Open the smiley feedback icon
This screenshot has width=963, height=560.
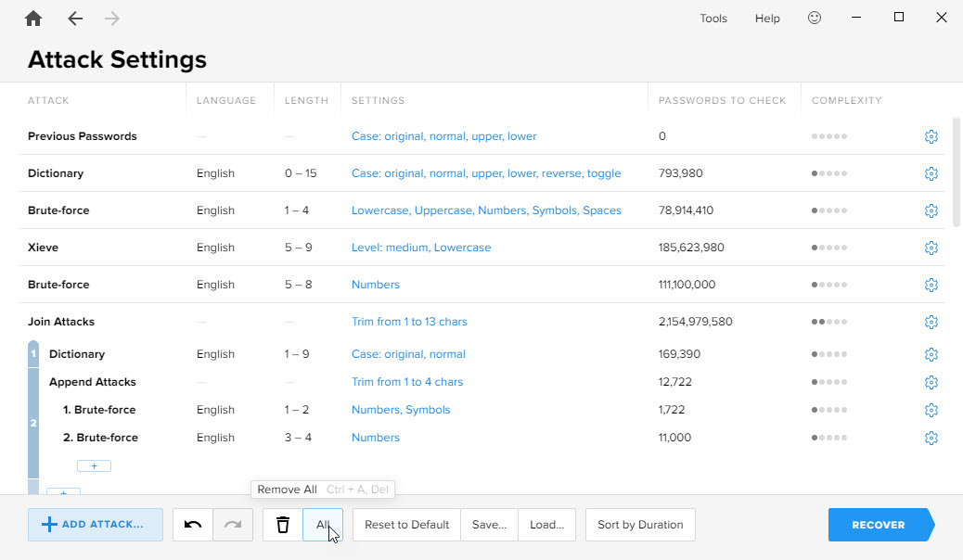pyautogui.click(x=815, y=18)
